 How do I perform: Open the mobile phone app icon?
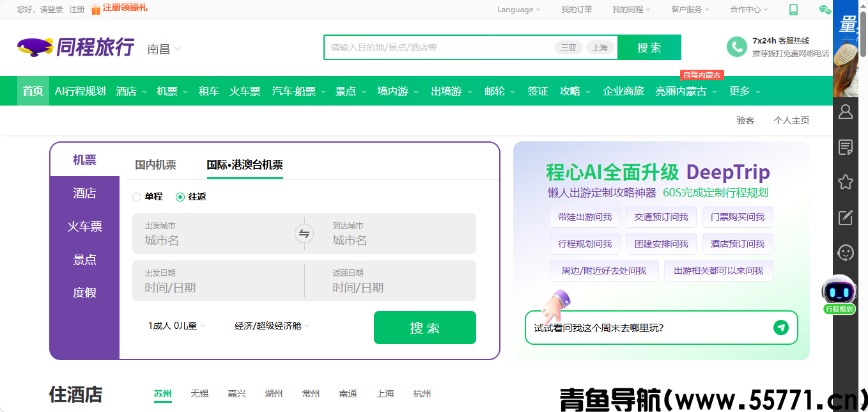(x=793, y=9)
